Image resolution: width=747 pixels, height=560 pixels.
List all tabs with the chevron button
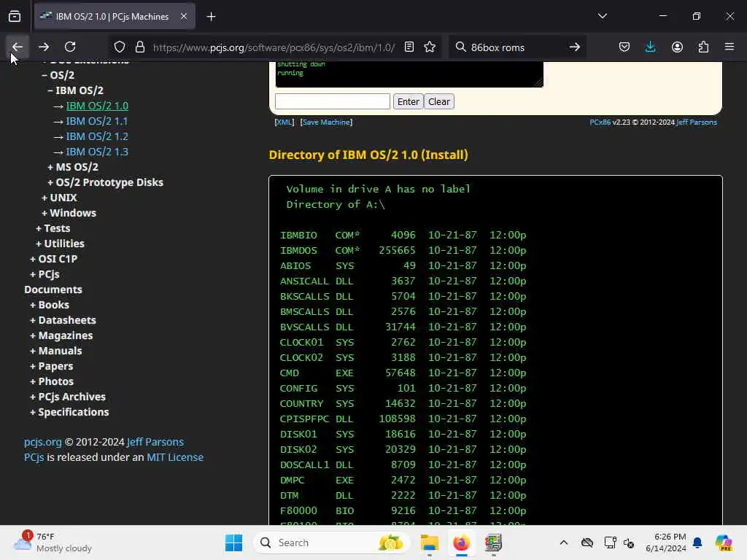(x=602, y=16)
